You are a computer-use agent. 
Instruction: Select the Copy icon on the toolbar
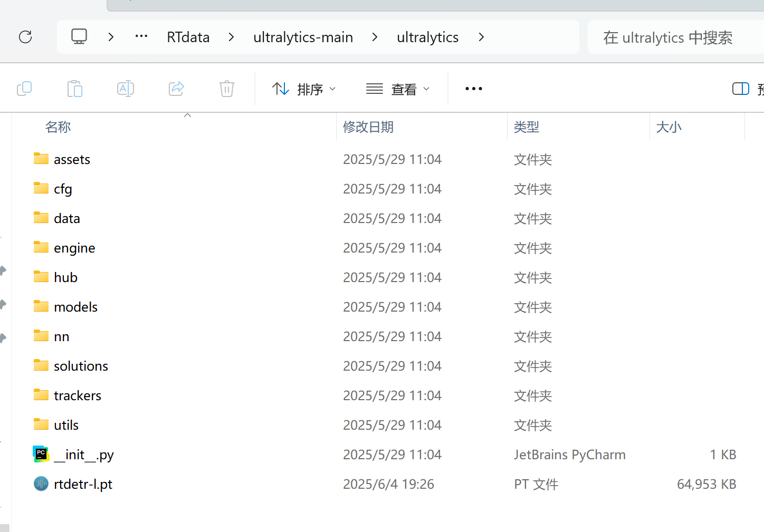click(24, 89)
